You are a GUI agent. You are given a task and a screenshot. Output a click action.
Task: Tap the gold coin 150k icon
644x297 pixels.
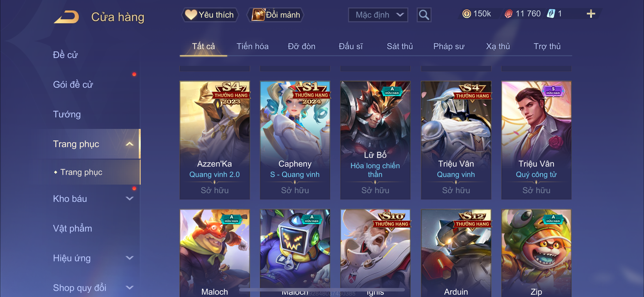466,14
